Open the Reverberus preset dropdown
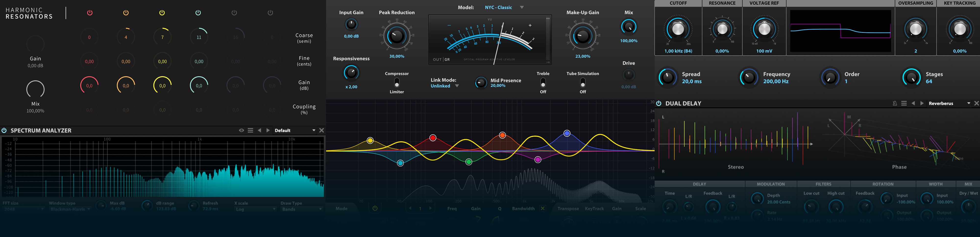The width and height of the screenshot is (980, 237). 968,104
